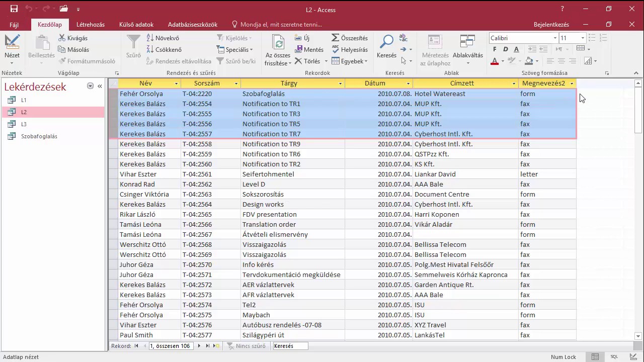Open the Tárgy column filter arrow
This screenshot has height=362, width=644.
tap(340, 83)
